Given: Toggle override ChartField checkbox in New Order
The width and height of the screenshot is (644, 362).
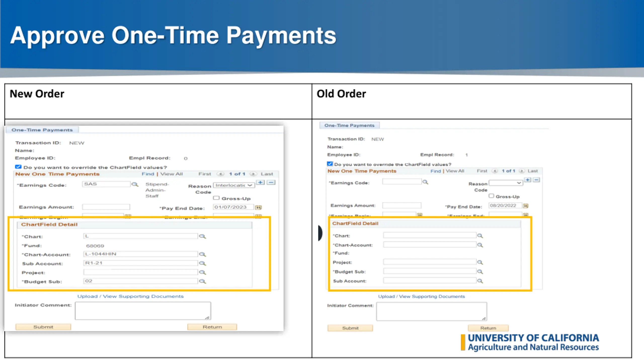Looking at the screenshot, I should point(18,167).
